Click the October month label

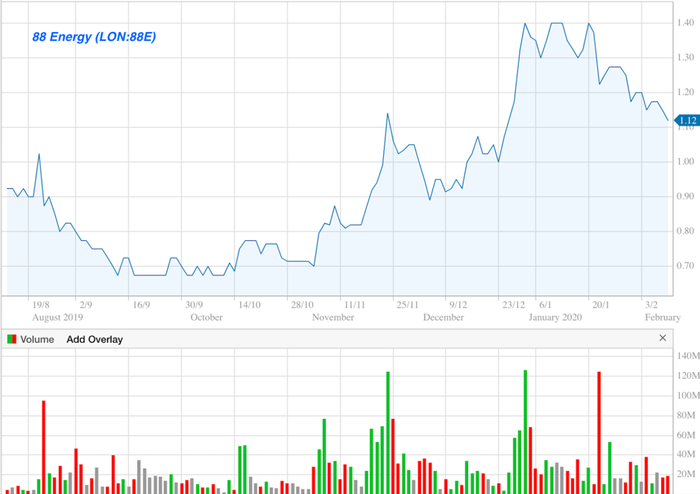coord(206,317)
